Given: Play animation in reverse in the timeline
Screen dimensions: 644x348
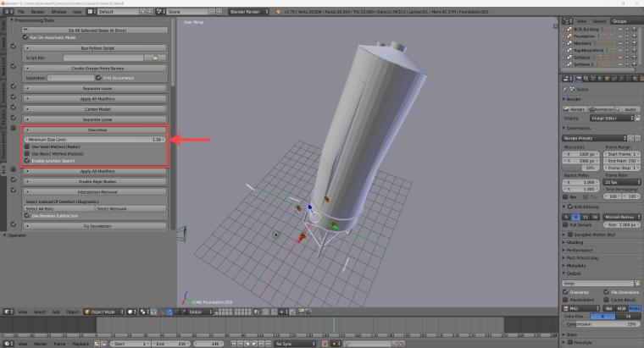Looking at the screenshot, I should pos(247,344).
